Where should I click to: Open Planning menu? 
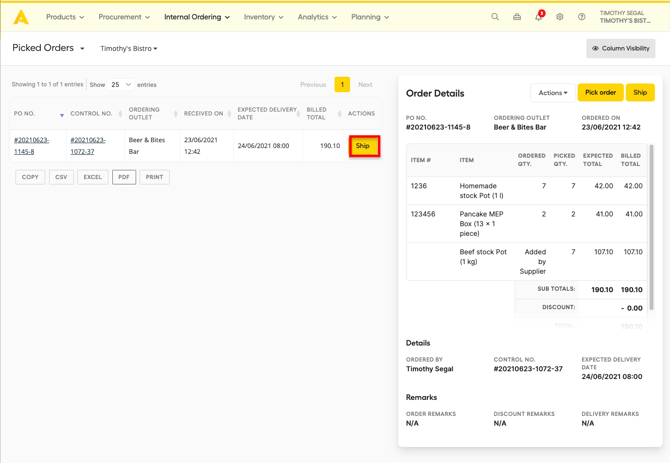pyautogui.click(x=370, y=17)
